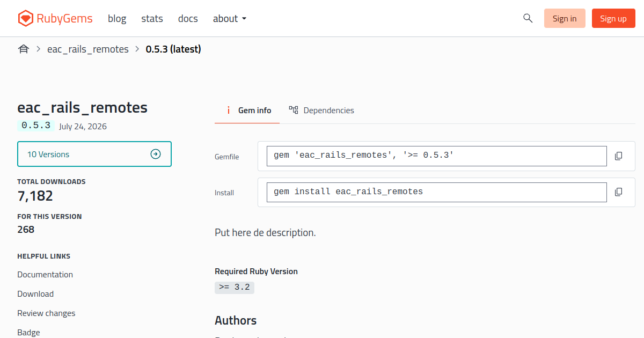Viewport: 644px width, 338px height.
Task: Open the Download link
Action: point(35,294)
